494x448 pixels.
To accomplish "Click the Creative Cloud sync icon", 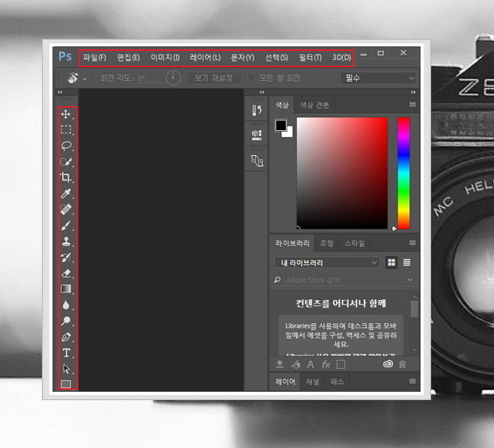I will pos(388,364).
